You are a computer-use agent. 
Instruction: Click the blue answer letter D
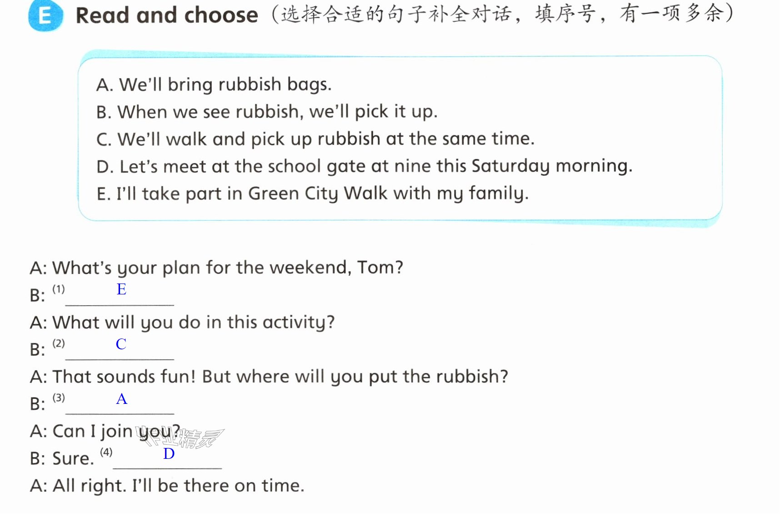tap(169, 453)
